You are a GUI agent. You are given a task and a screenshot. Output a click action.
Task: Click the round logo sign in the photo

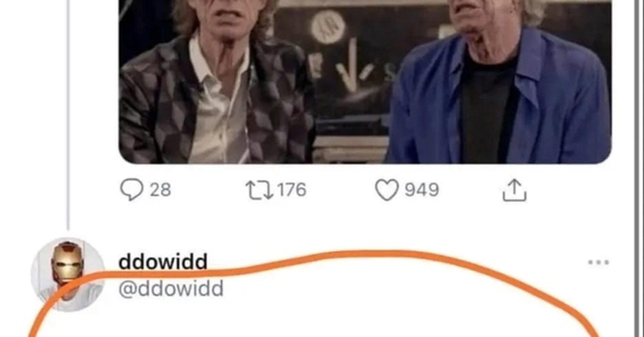pos(328,27)
